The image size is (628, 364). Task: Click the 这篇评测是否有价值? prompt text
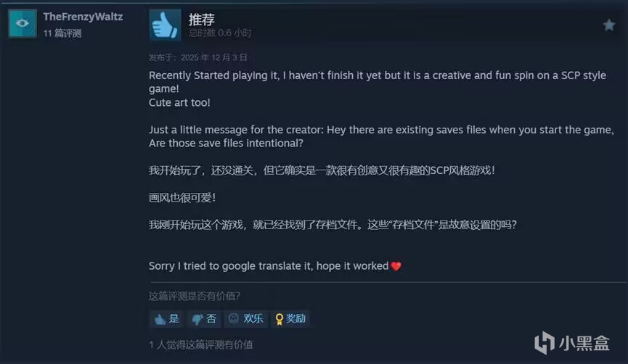[x=195, y=296]
